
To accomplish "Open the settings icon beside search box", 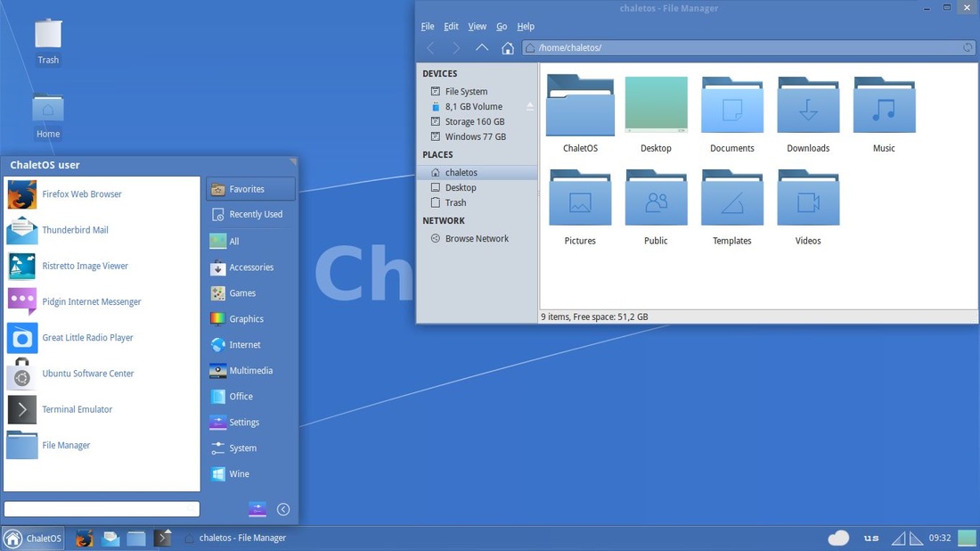I will [x=257, y=509].
